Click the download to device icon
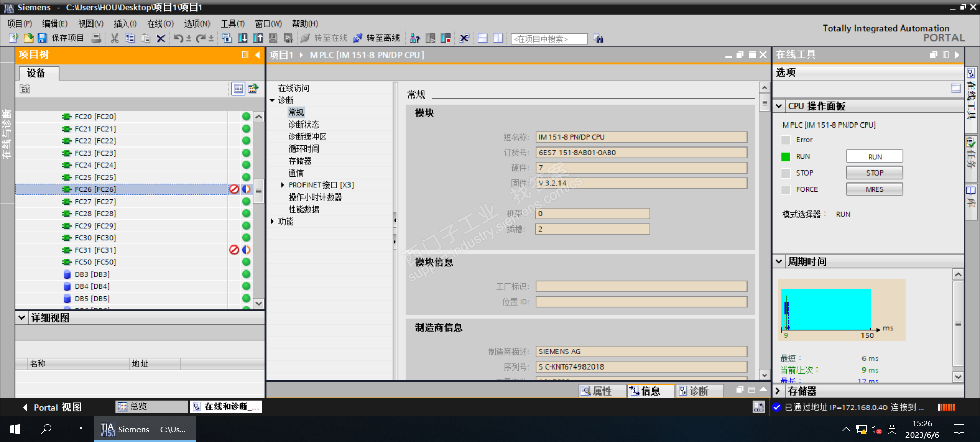This screenshot has width=980, height=442. [243, 38]
